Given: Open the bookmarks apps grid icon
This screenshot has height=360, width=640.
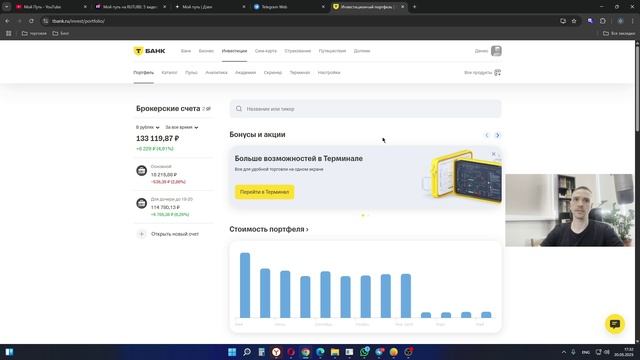Looking at the screenshot, I should coord(9,33).
